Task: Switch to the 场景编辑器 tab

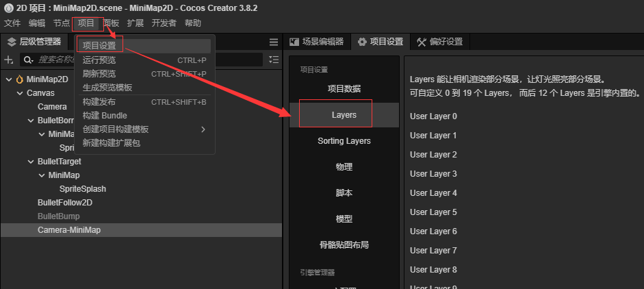Action: pos(317,42)
